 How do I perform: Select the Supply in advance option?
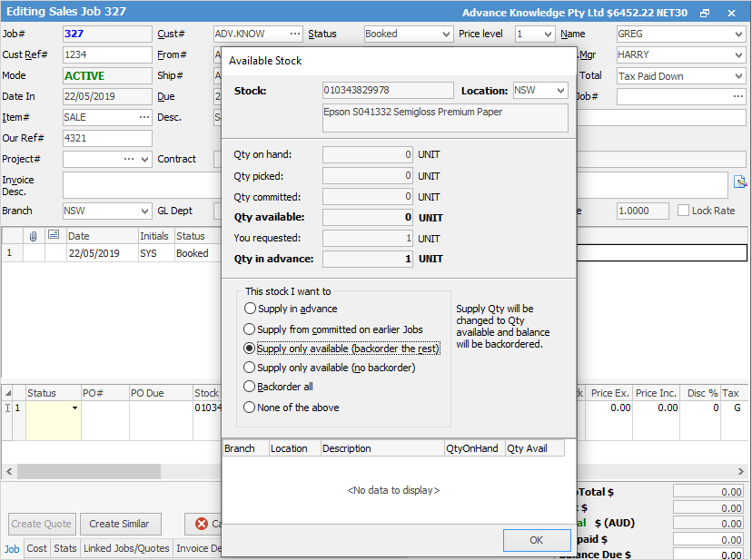(x=250, y=309)
